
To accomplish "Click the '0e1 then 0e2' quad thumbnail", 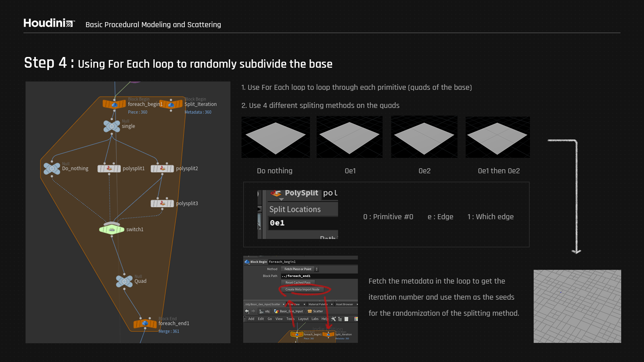I will click(x=498, y=137).
